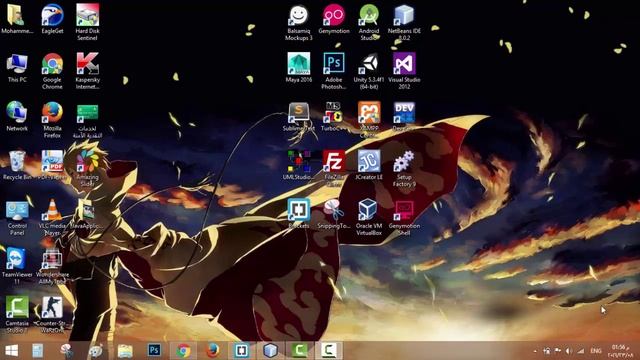This screenshot has height=360, width=640.
Task: Open the Dev-C++ desktop shortcut
Action: (x=404, y=116)
